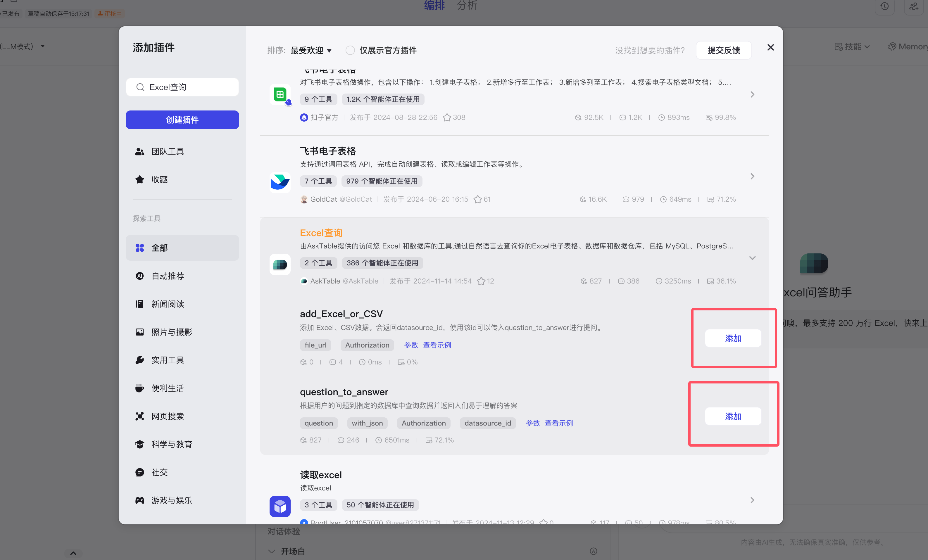Click 创建插件 button
928x560 pixels.
coord(182,120)
